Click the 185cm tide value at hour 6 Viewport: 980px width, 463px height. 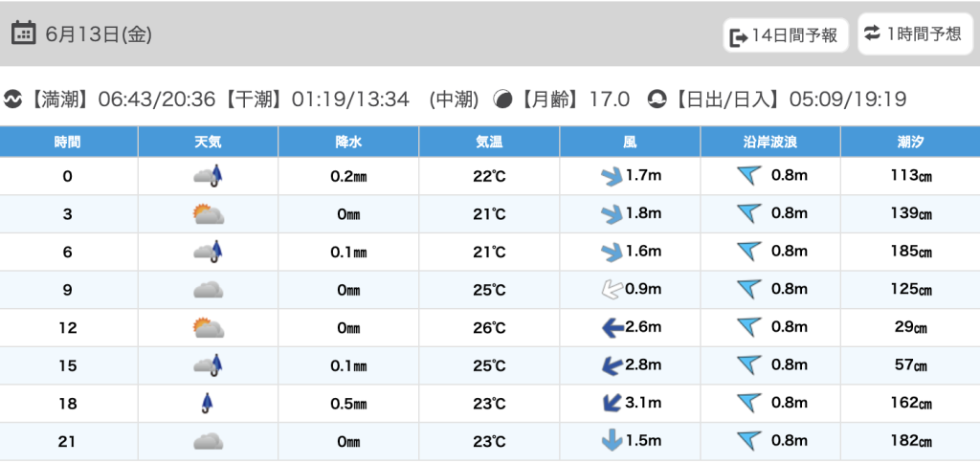[x=909, y=252]
